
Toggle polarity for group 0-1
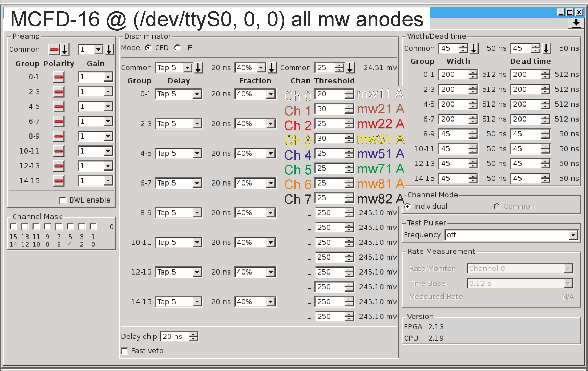[59, 77]
